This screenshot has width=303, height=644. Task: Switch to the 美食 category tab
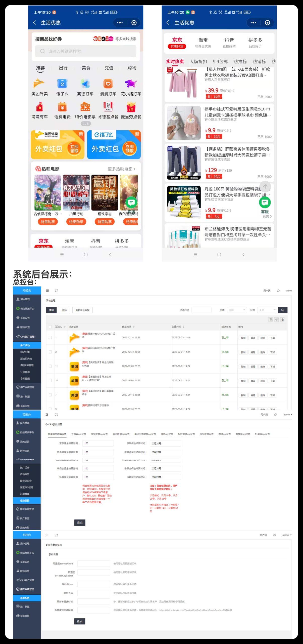(86, 68)
